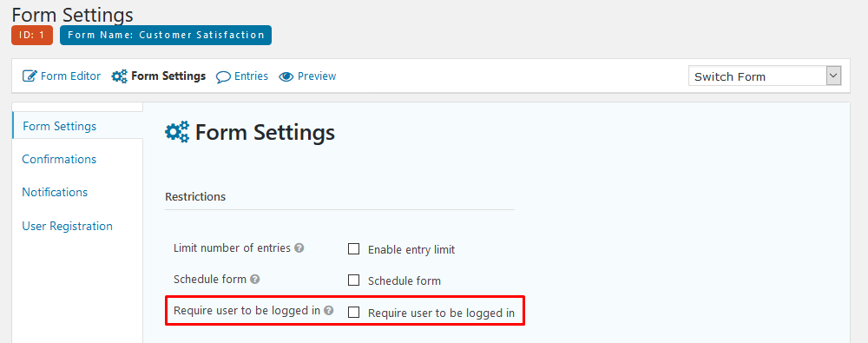This screenshot has width=868, height=343.
Task: Go to Form Editor link
Action: (x=71, y=76)
